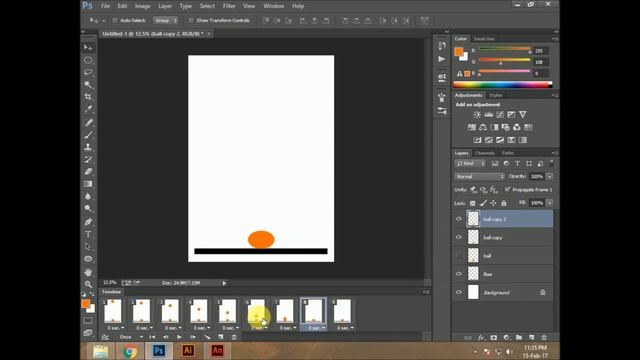Screen dimensions: 640x360
Task: Select frame 5 thumbnail in Timeline
Action: tap(227, 311)
